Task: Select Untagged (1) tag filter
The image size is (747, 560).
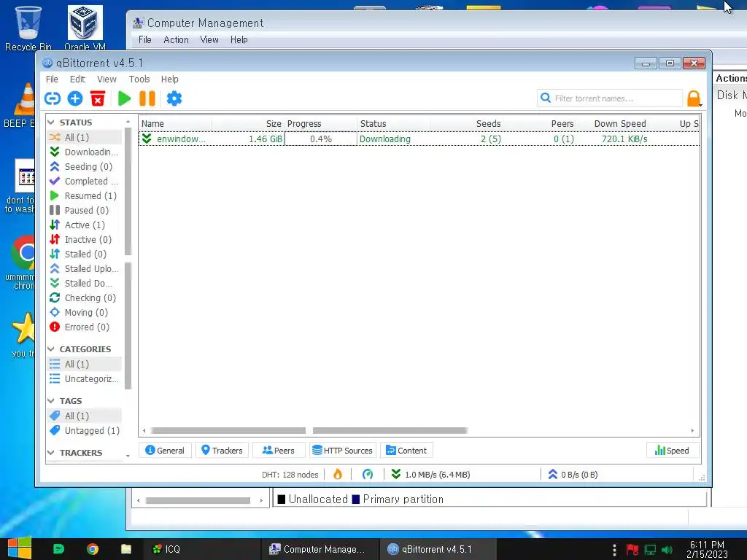Action: 84,430
